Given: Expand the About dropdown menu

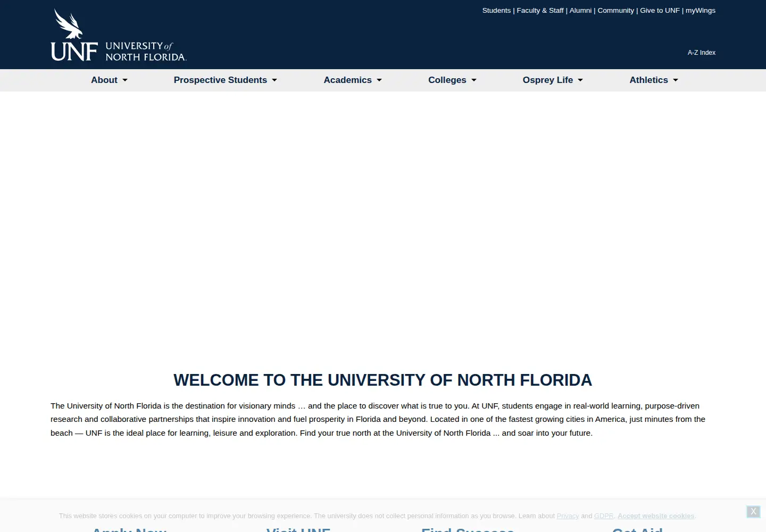Looking at the screenshot, I should 109,80.
